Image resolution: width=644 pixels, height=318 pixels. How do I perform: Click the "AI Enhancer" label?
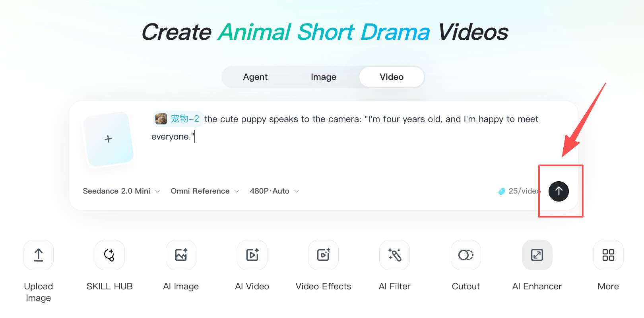pos(537,287)
